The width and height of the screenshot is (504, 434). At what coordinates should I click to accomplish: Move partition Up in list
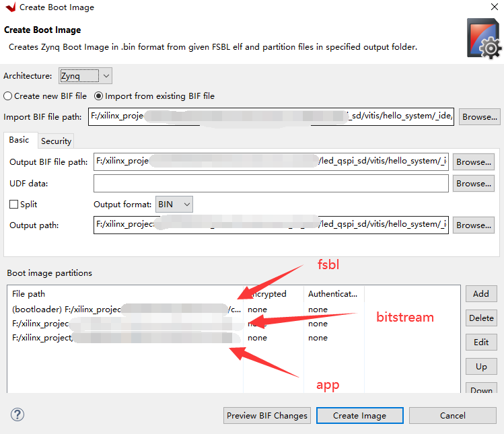pyautogui.click(x=481, y=367)
